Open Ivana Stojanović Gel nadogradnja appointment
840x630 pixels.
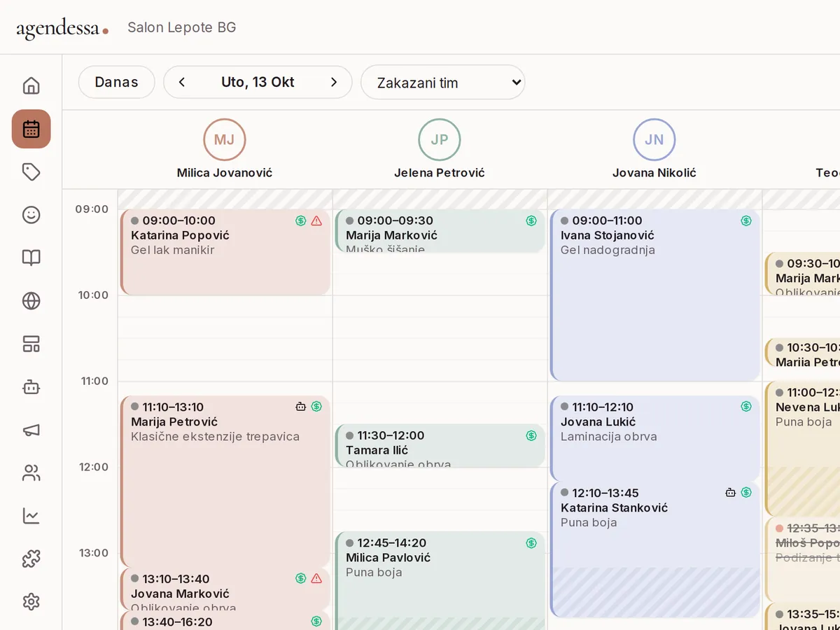pos(655,295)
